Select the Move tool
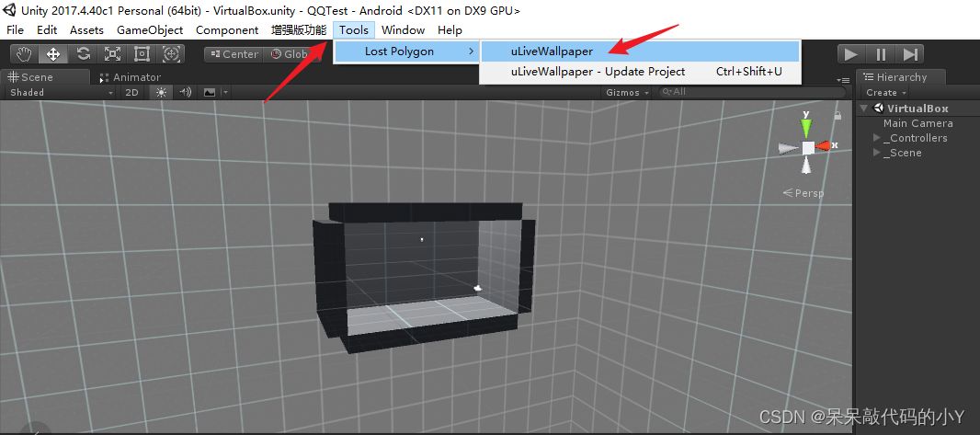The height and width of the screenshot is (435, 980). (x=53, y=54)
